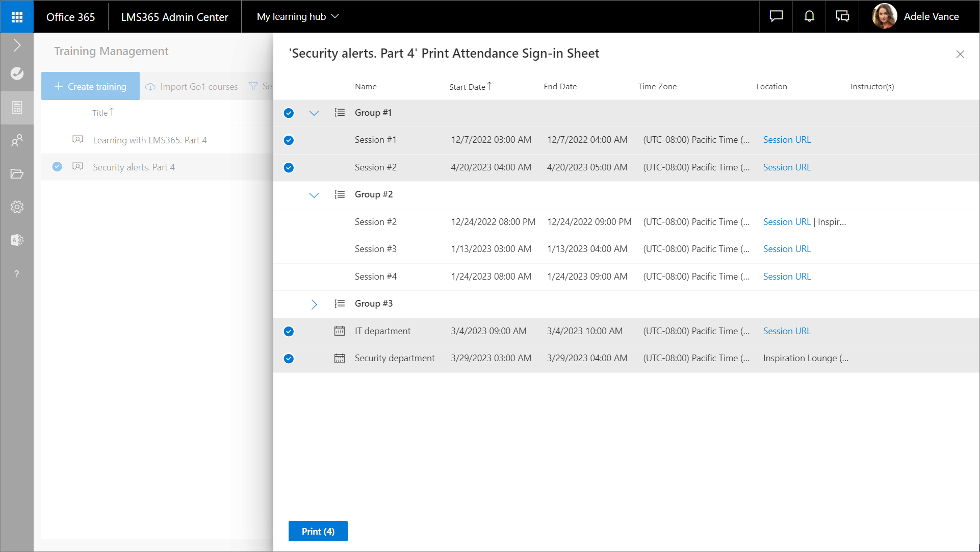Image resolution: width=980 pixels, height=552 pixels.
Task: Open My learning hub dropdown
Action: [x=298, y=16]
